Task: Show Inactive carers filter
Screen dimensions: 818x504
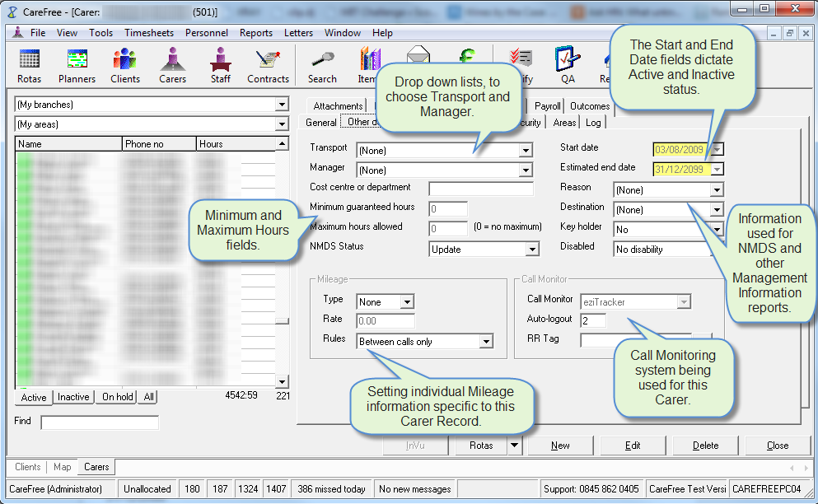Action: point(73,397)
